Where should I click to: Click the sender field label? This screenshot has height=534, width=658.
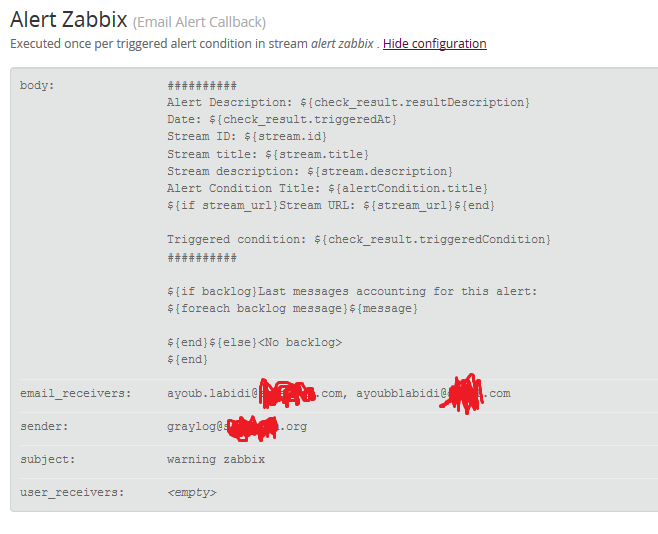pyautogui.click(x=44, y=427)
